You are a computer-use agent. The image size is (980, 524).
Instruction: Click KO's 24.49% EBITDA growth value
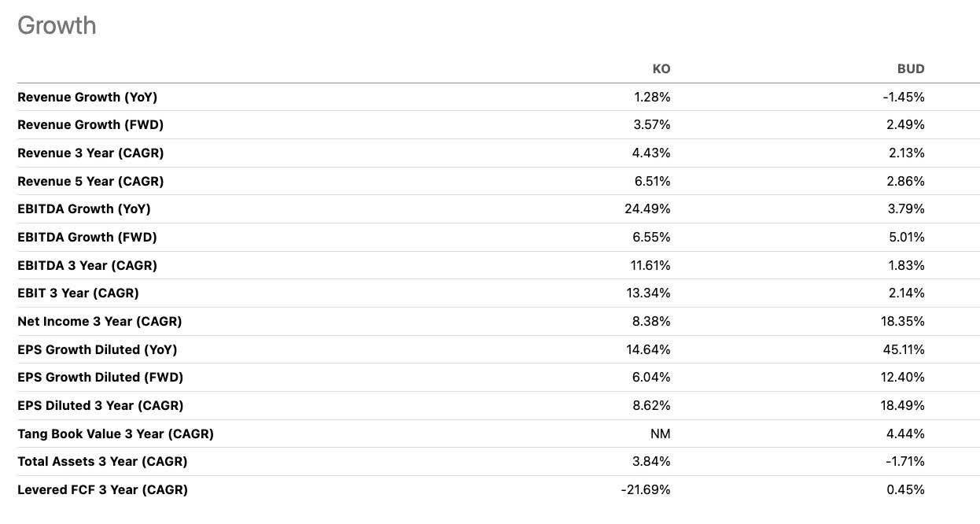point(649,208)
